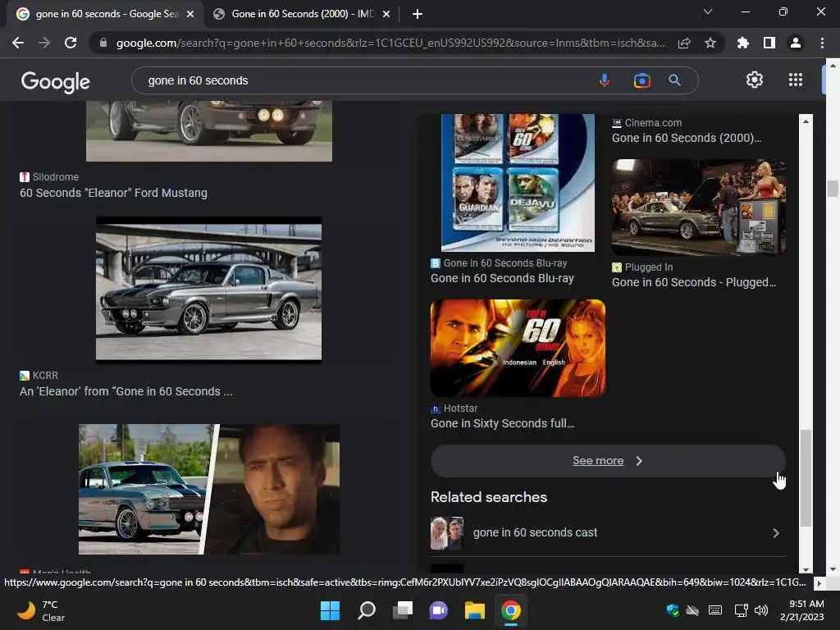Switch to the gone in 60 seconds Google tab
Image resolution: width=840 pixels, height=630 pixels.
[106, 14]
